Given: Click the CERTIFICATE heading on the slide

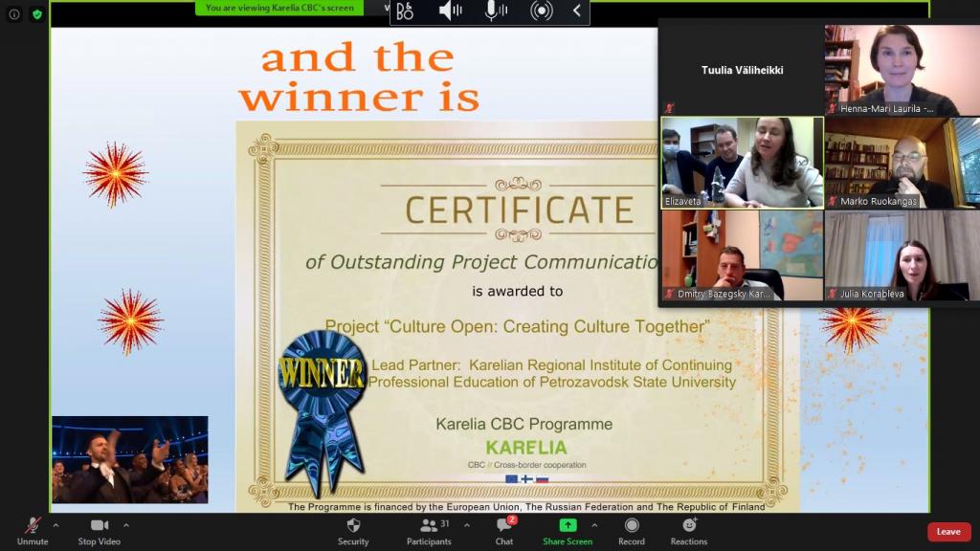Looking at the screenshot, I should coord(520,209).
